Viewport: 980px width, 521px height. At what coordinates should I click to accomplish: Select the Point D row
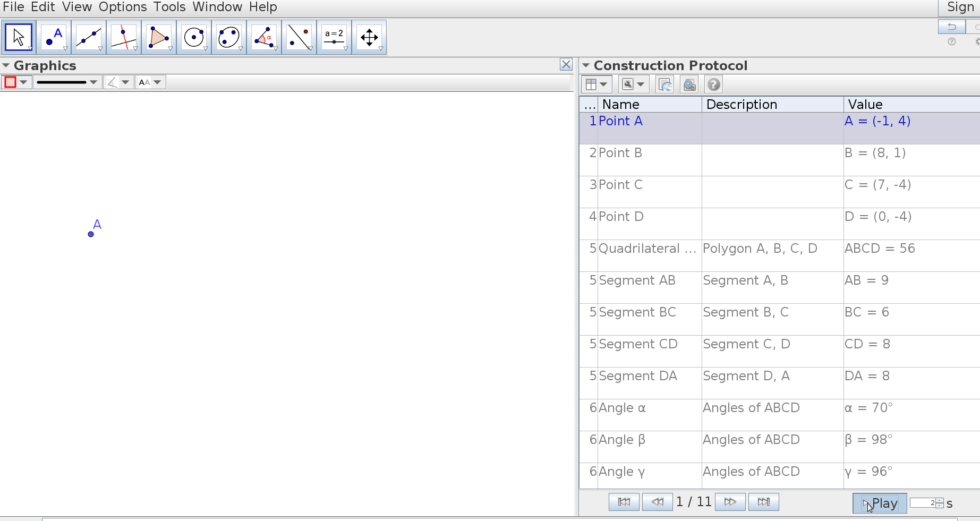click(x=780, y=224)
